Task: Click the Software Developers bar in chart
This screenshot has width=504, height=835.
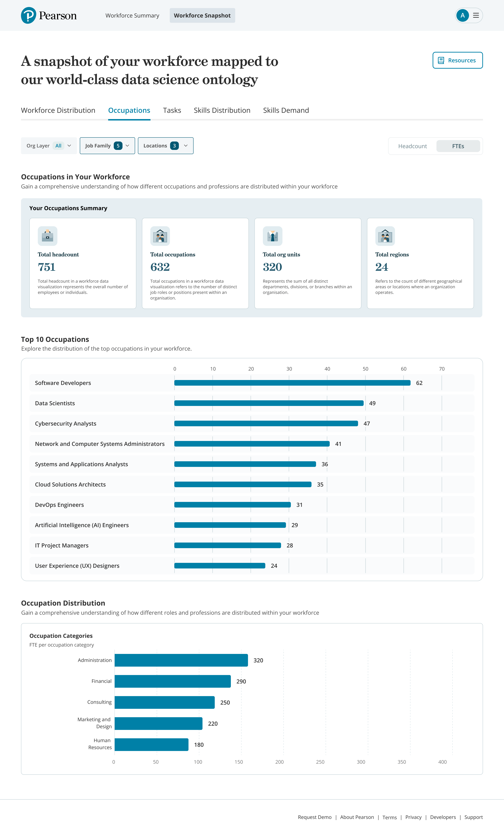Action: click(x=292, y=383)
